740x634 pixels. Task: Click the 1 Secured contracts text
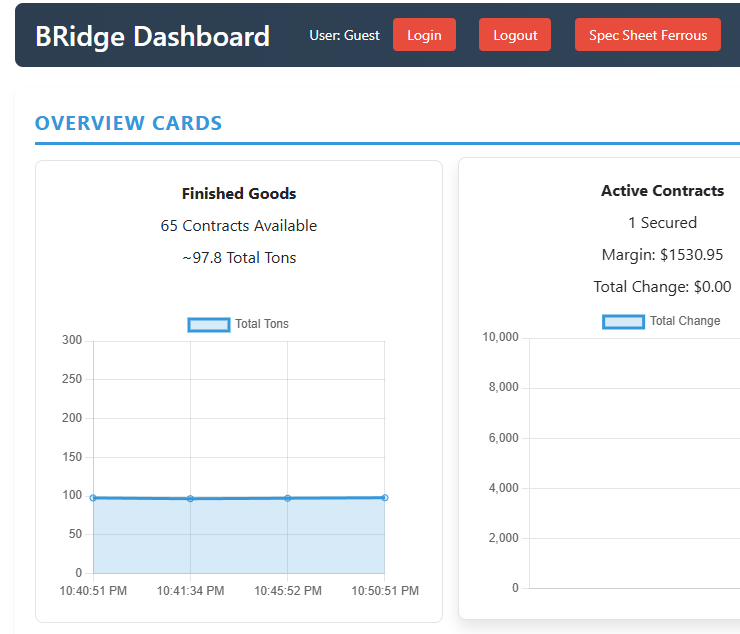pos(662,223)
